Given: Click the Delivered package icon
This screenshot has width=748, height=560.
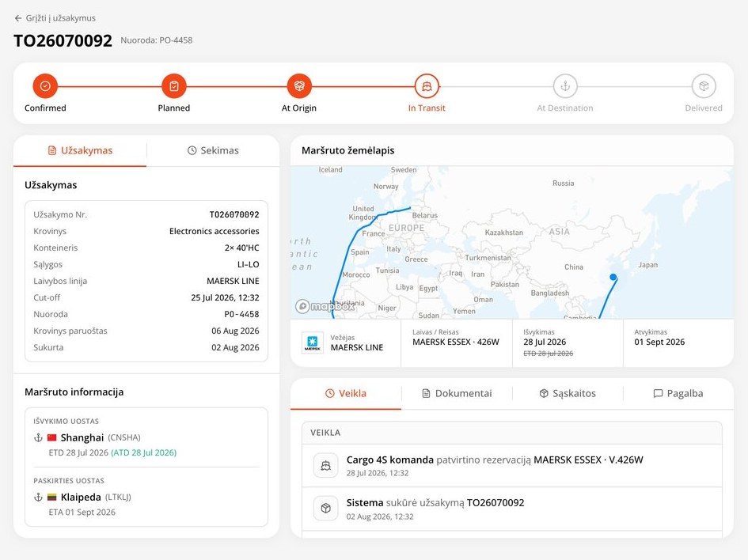Looking at the screenshot, I should coord(704,86).
